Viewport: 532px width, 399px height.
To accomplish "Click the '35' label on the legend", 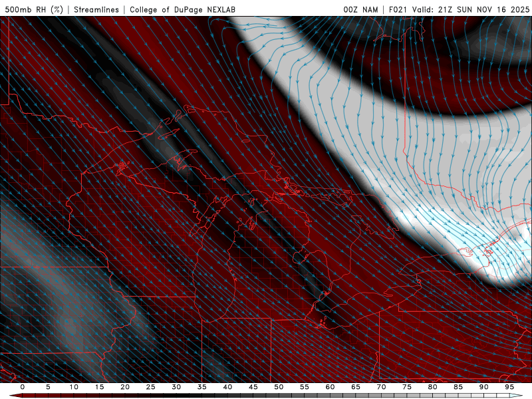I will tap(202, 387).
